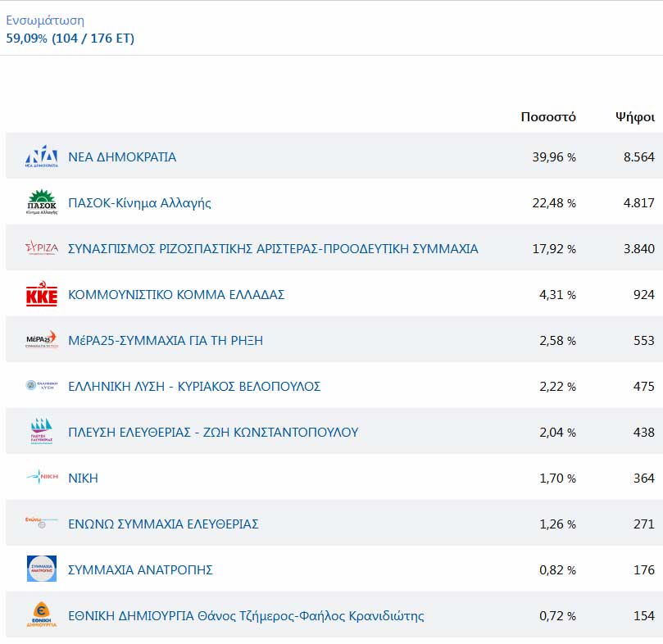The width and height of the screenshot is (663, 644).
Task: Click the 3.840 votes value
Action: click(639, 249)
